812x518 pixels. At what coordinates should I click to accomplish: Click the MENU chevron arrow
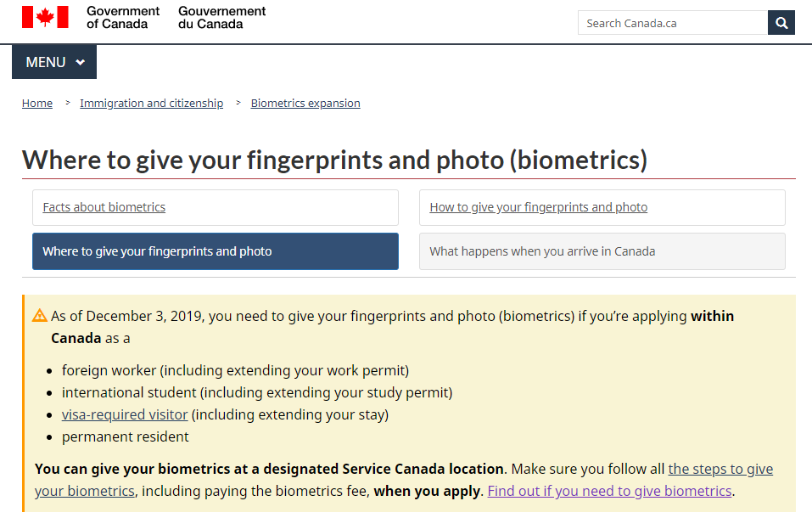(81, 62)
